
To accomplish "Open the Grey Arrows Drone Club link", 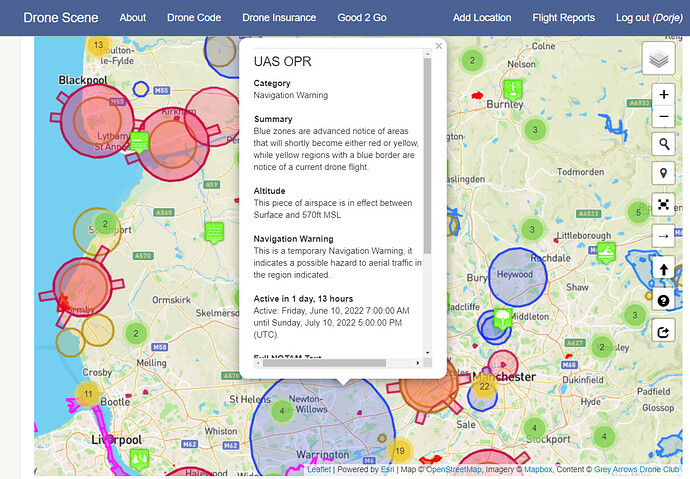I will pyautogui.click(x=637, y=469).
